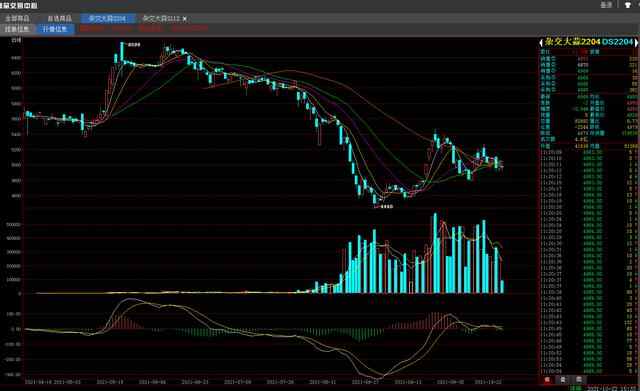
Task: Select the third tab under trade list
Action: tap(578, 380)
